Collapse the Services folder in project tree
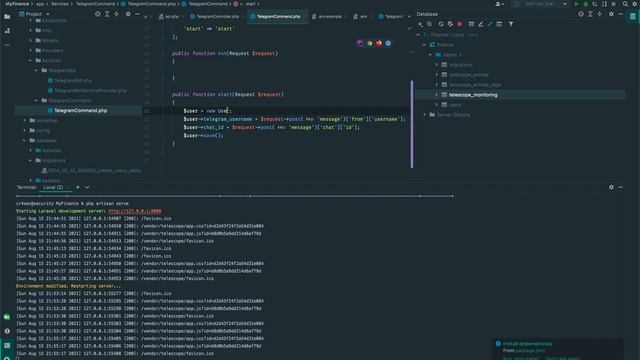This screenshot has height=360, width=640. [x=31, y=60]
